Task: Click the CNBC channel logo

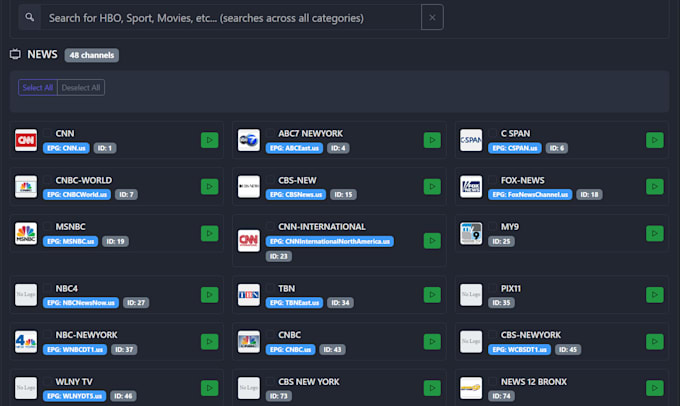Action: [248, 341]
